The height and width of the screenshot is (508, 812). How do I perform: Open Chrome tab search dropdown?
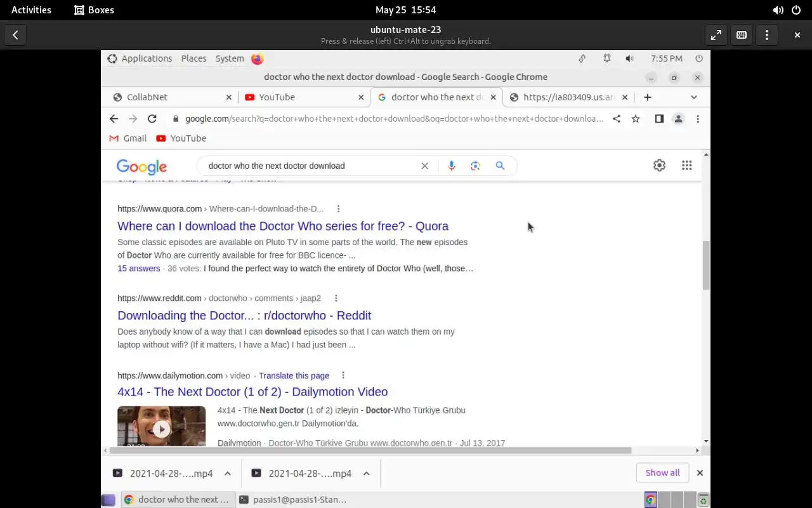click(694, 97)
